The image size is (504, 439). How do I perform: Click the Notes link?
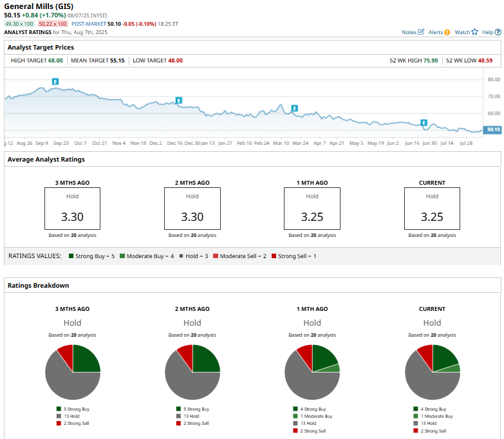pyautogui.click(x=409, y=32)
